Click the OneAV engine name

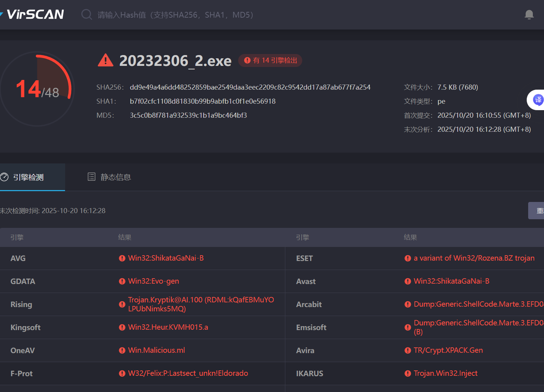22,351
